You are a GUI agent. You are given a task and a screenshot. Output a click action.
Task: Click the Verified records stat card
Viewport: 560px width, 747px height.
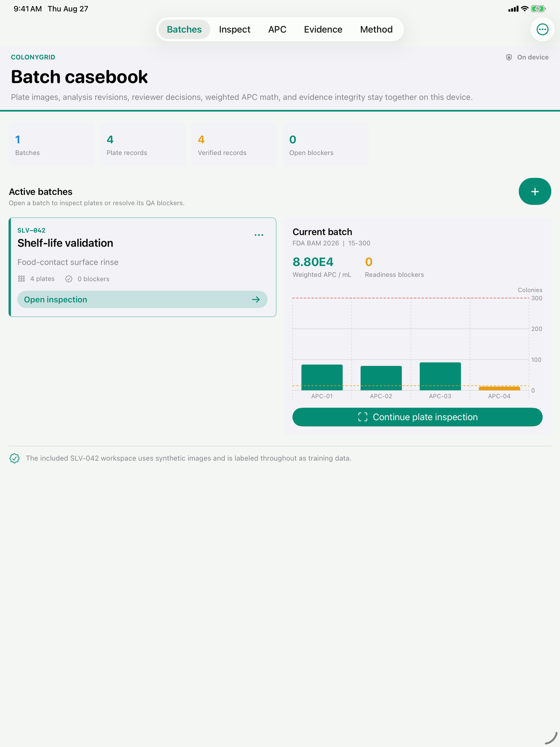pyautogui.click(x=234, y=145)
